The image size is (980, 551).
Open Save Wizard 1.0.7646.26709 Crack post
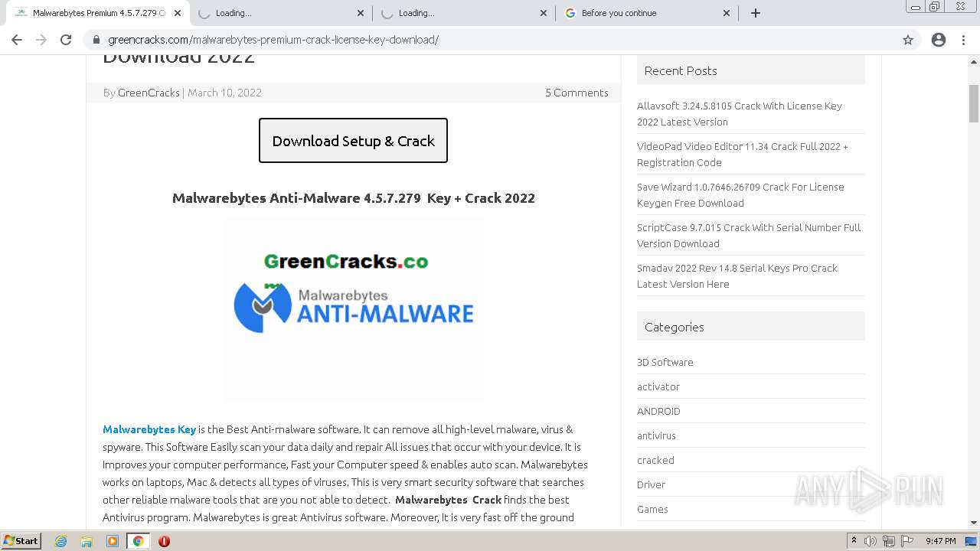740,195
